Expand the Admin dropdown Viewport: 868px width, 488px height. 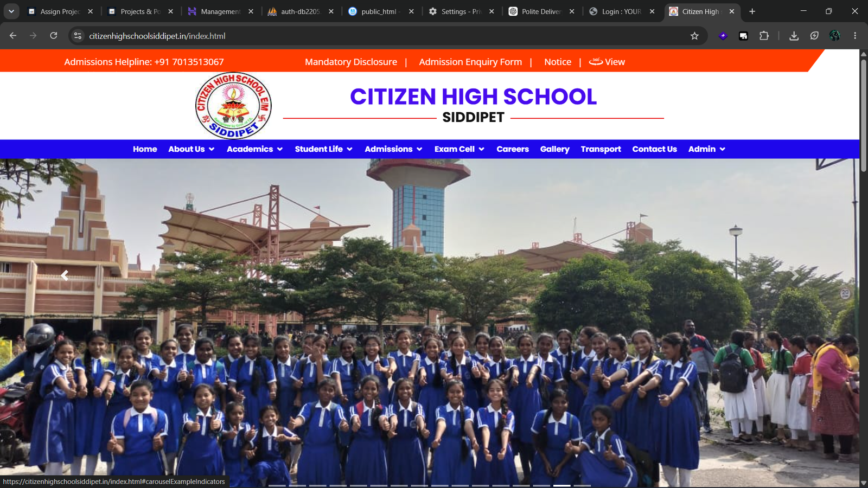[x=707, y=149]
